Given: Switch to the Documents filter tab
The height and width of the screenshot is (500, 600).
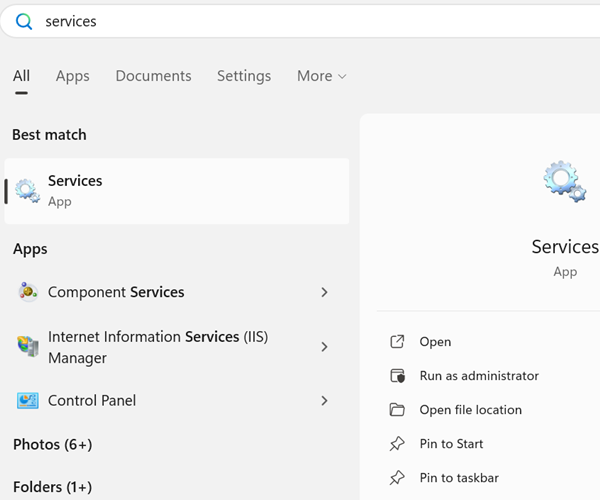Looking at the screenshot, I should point(153,76).
